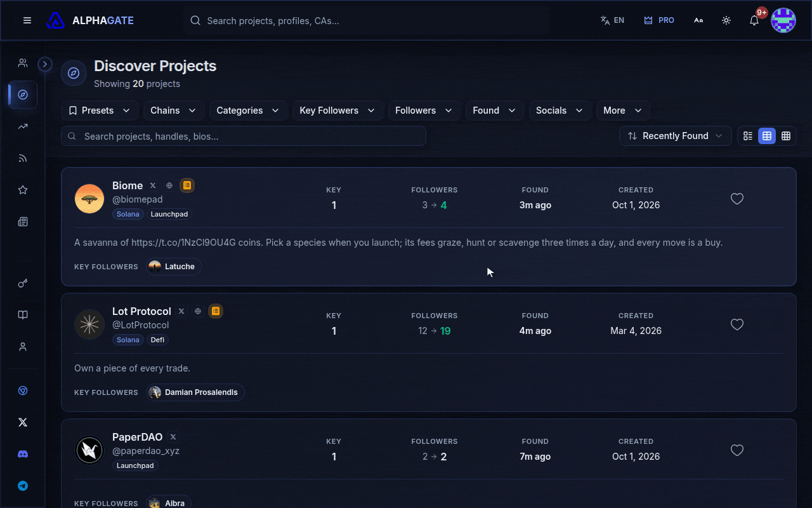Open the Recently Found sort dropdown

coord(676,136)
